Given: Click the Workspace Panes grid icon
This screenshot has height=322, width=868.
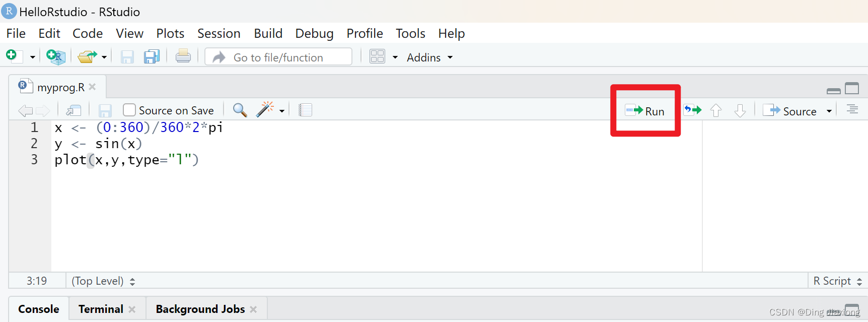Looking at the screenshot, I should tap(377, 56).
